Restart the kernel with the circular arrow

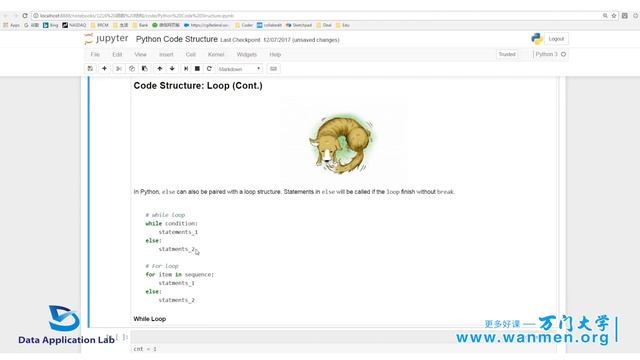[x=209, y=69]
